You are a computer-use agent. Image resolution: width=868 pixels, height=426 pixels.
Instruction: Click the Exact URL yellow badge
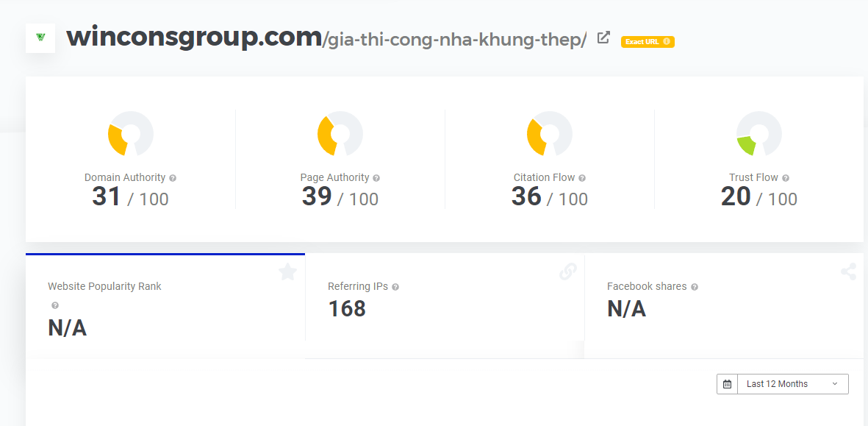point(648,41)
